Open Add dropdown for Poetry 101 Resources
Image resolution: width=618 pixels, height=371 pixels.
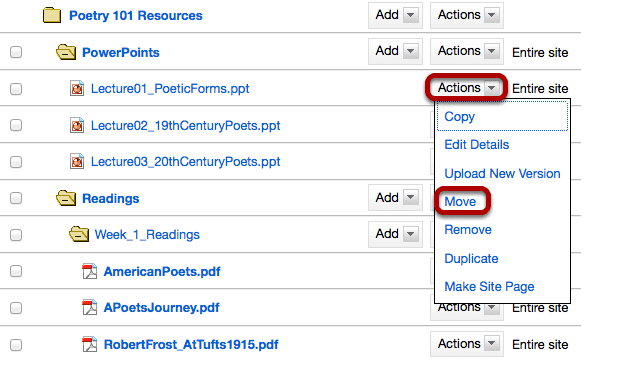(395, 15)
